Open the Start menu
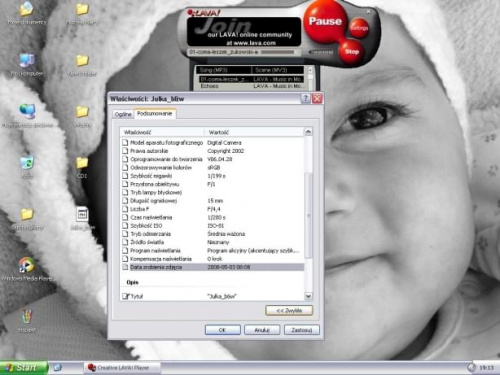Image resolution: width=500 pixels, height=375 pixels. click(23, 368)
